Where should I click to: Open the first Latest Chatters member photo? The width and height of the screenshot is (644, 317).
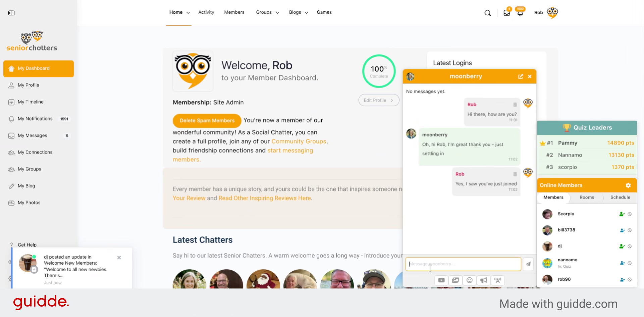click(190, 279)
